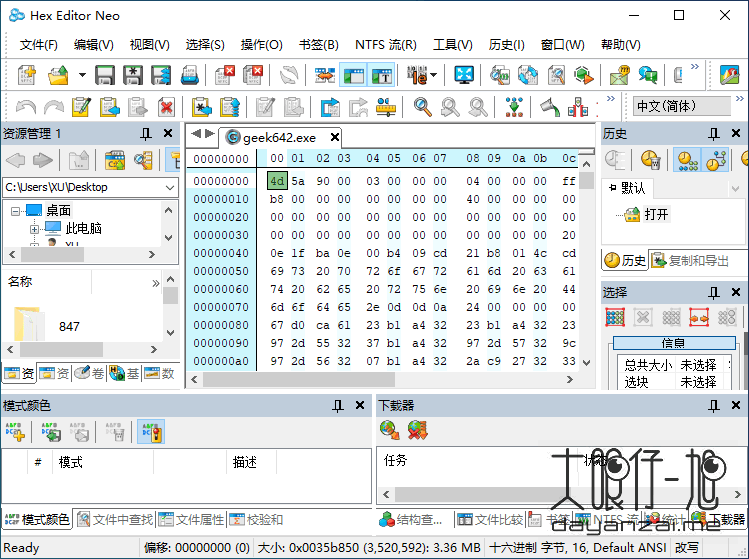Viewport: 749px width, 559px height.
Task: Click the explorer Forward arrow icon
Action: [43, 160]
